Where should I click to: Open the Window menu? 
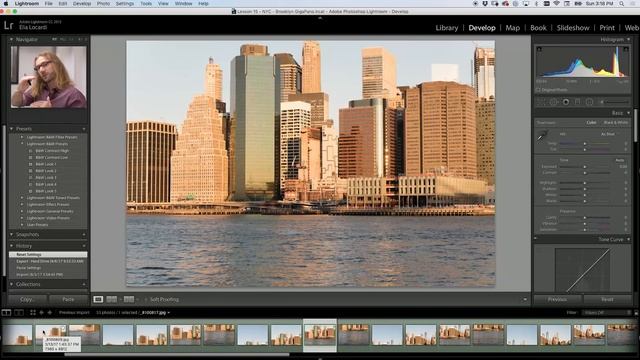pyautogui.click(x=183, y=4)
